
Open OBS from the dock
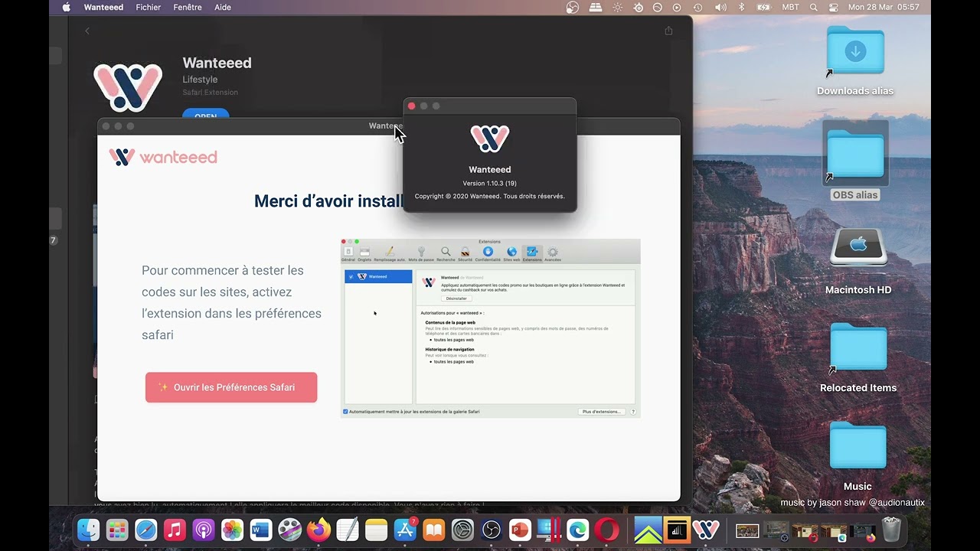tap(492, 530)
